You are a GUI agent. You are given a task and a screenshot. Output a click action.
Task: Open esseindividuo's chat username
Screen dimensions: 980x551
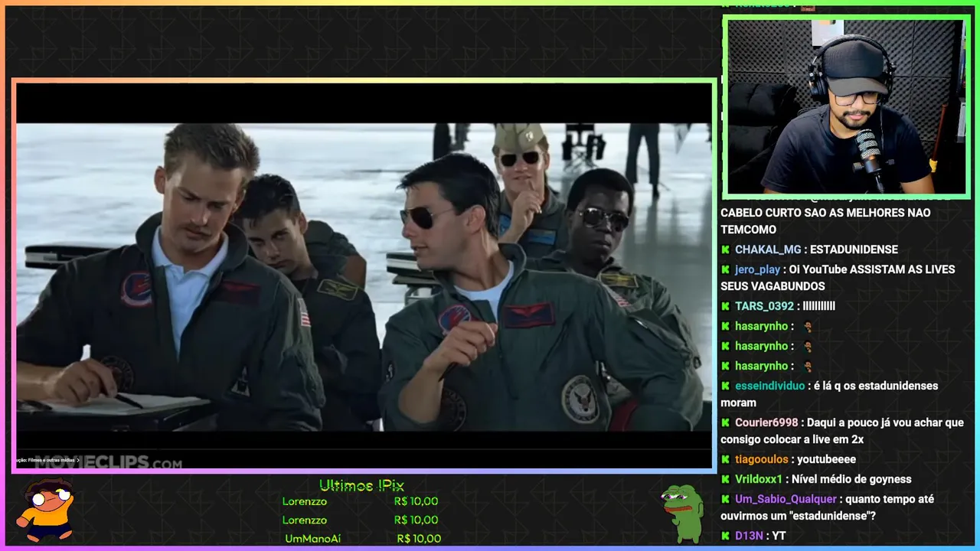coord(770,386)
